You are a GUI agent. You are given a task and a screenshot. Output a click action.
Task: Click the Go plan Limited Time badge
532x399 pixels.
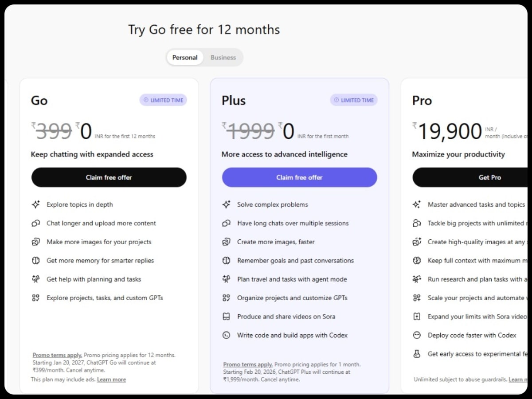pos(163,100)
